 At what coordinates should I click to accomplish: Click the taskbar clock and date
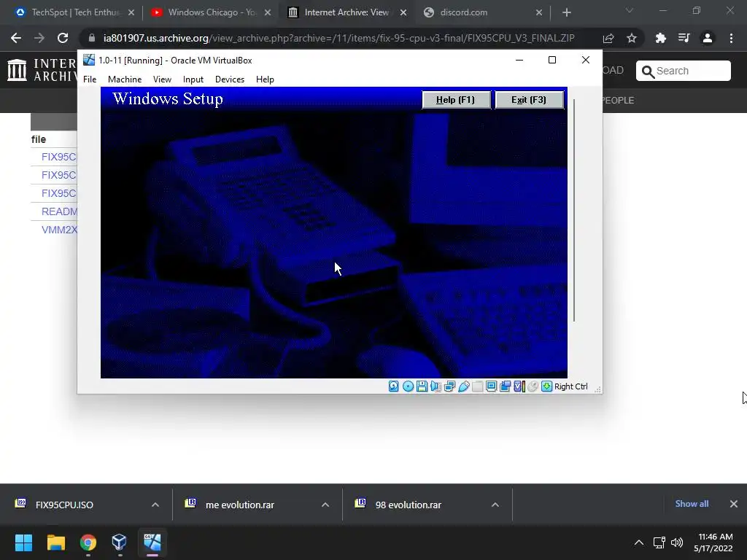713,542
